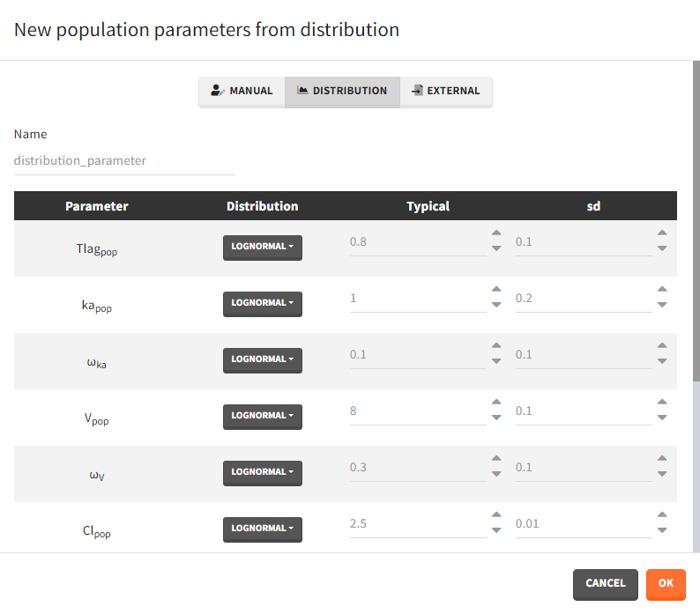This screenshot has height=614, width=700.
Task: Increase Tlag_pop typical value with up arrow
Action: pyautogui.click(x=496, y=233)
